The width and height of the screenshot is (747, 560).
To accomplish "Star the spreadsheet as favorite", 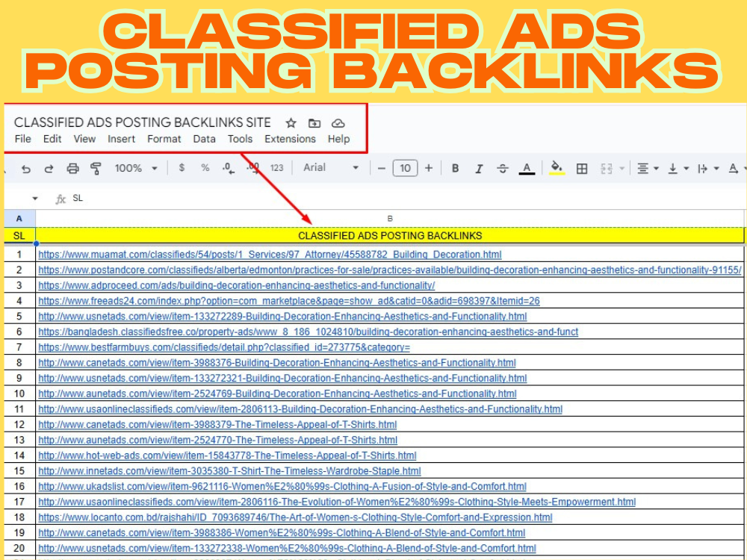I will click(x=291, y=122).
